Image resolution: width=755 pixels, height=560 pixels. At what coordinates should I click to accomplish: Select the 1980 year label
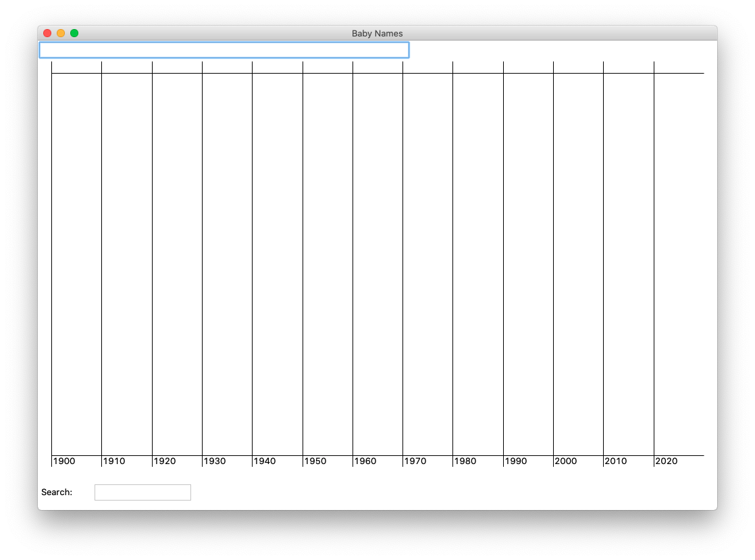(x=465, y=461)
